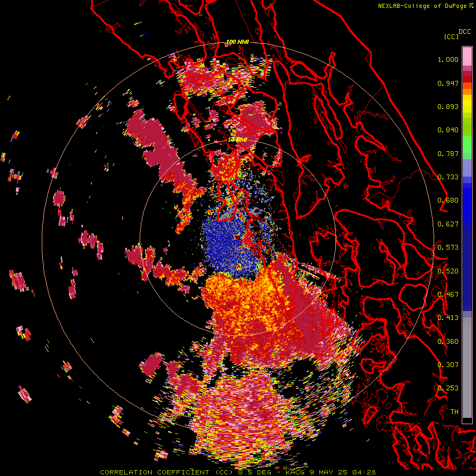Click the 100 NMI range ring label
This screenshot has width=476, height=476.
(237, 42)
